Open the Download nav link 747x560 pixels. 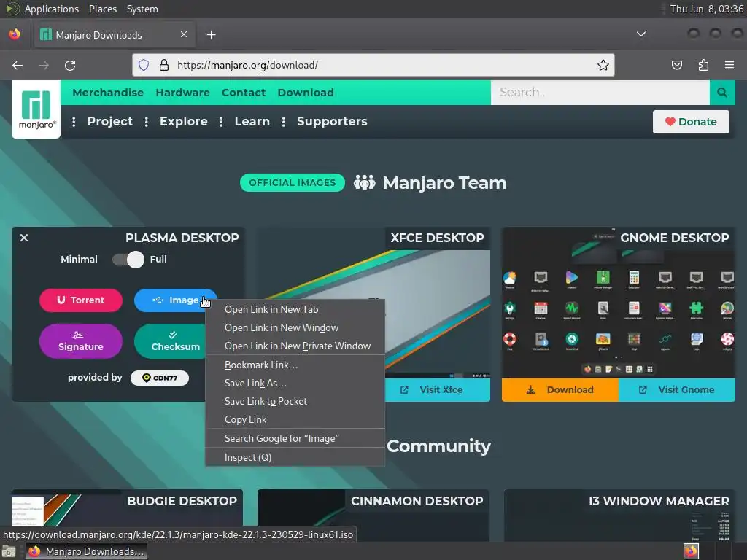click(x=306, y=93)
